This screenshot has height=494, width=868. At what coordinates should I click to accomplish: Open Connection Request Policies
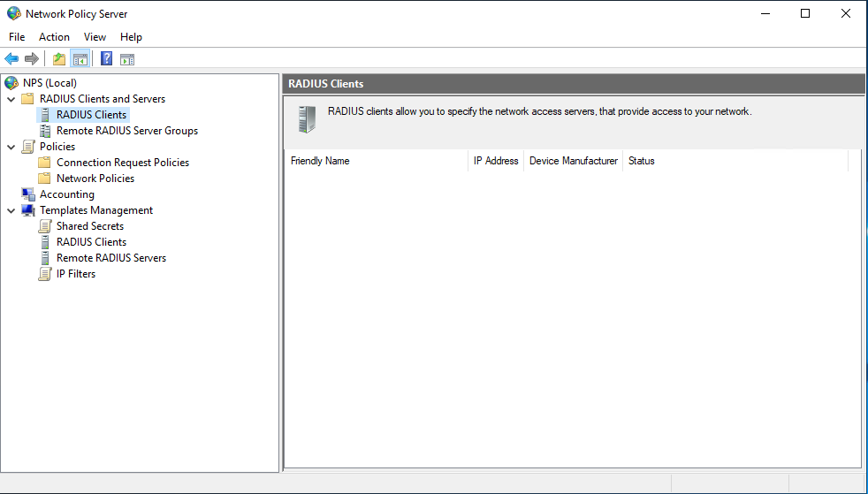point(123,163)
